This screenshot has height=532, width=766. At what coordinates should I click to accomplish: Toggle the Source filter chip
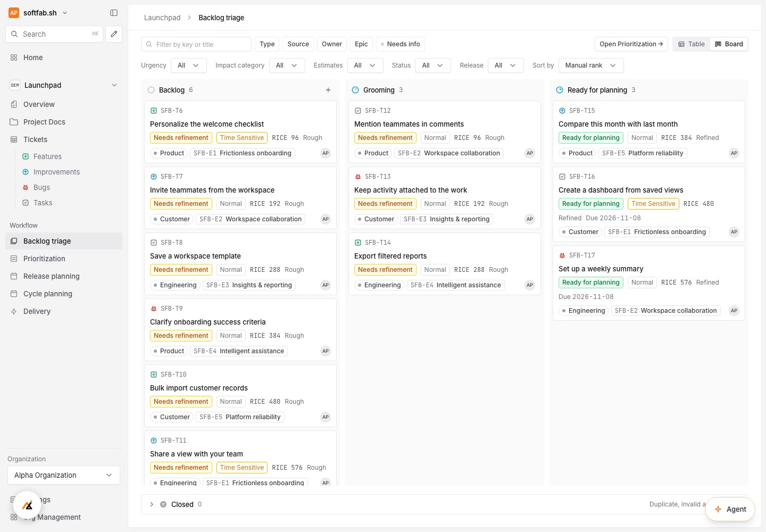[298, 44]
